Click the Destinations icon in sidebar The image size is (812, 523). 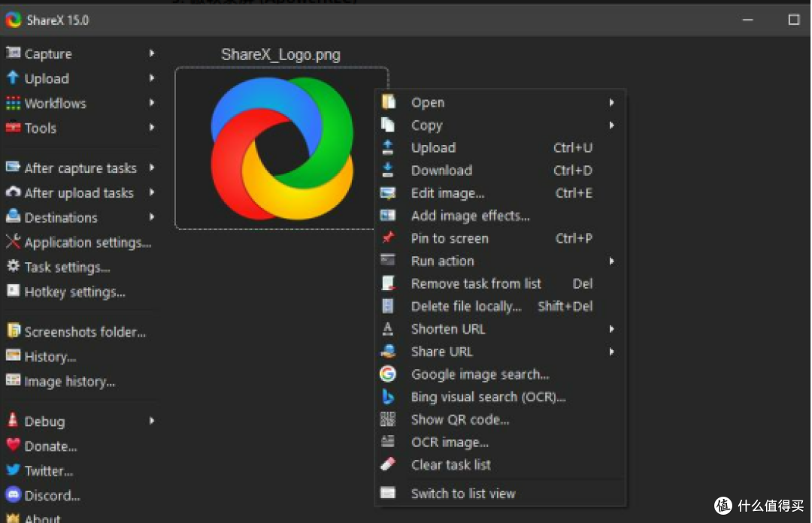(13, 216)
